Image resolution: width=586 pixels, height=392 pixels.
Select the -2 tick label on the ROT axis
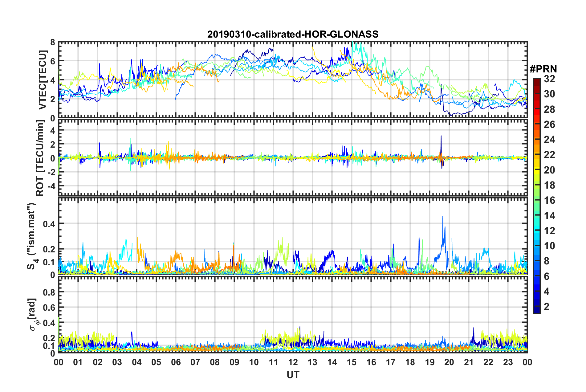click(51, 172)
